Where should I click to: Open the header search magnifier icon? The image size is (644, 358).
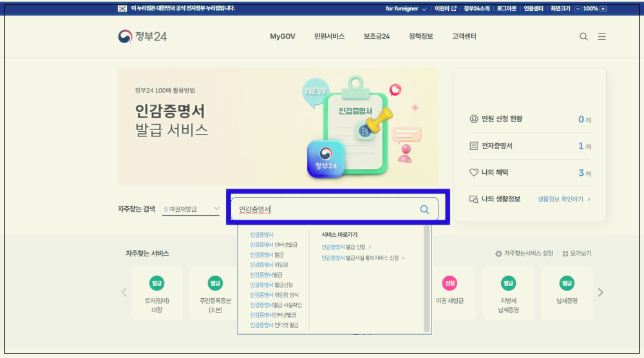[583, 37]
